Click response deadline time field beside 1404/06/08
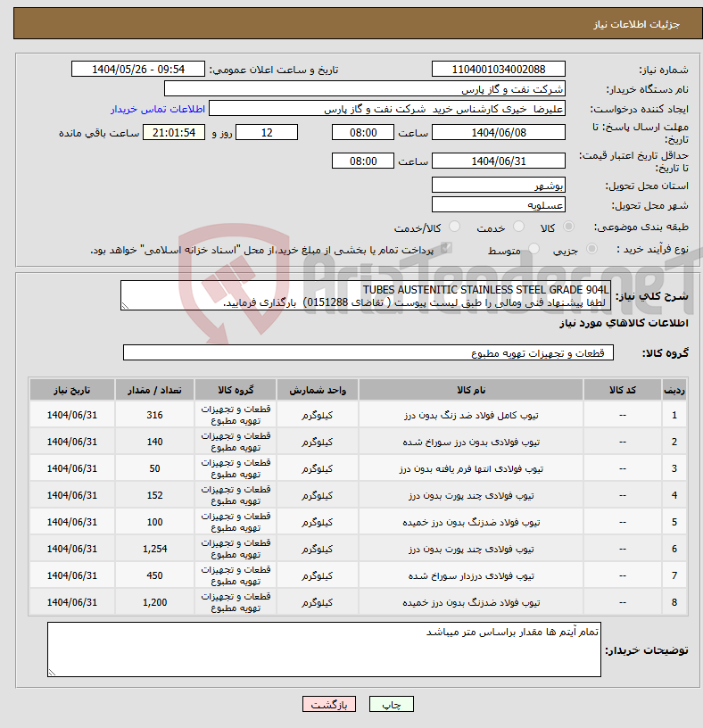 [363, 133]
